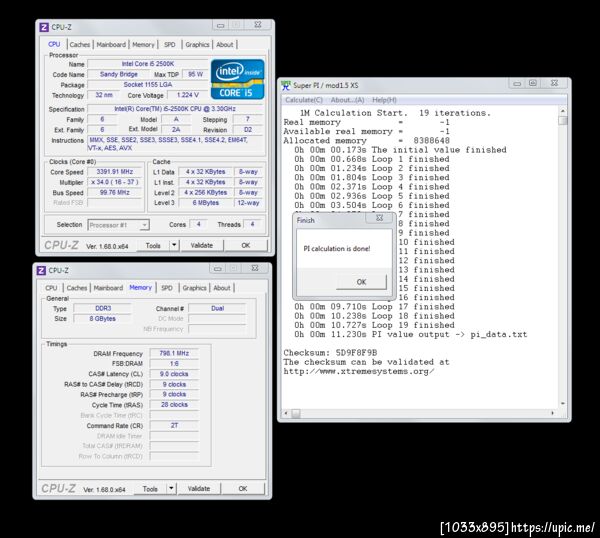Click the '3391.91 MHz' core speed value

[x=115, y=172]
